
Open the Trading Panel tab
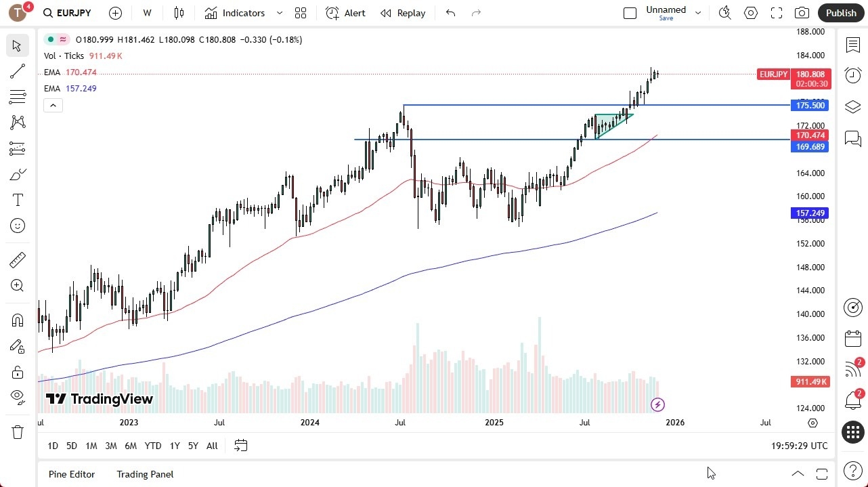(x=145, y=474)
